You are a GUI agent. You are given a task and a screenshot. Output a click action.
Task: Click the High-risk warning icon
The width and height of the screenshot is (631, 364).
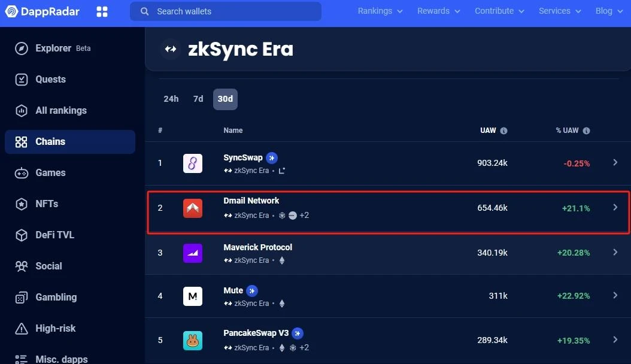click(x=22, y=328)
